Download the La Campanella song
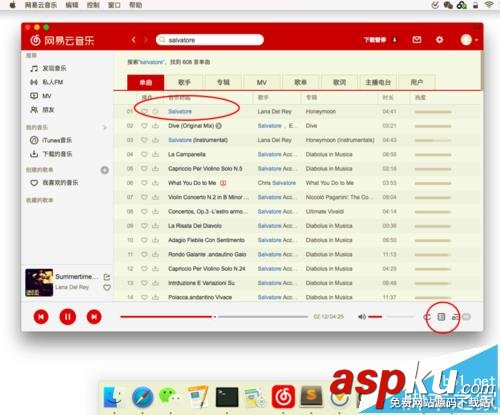This screenshot has width=500, height=415. pos(155,154)
